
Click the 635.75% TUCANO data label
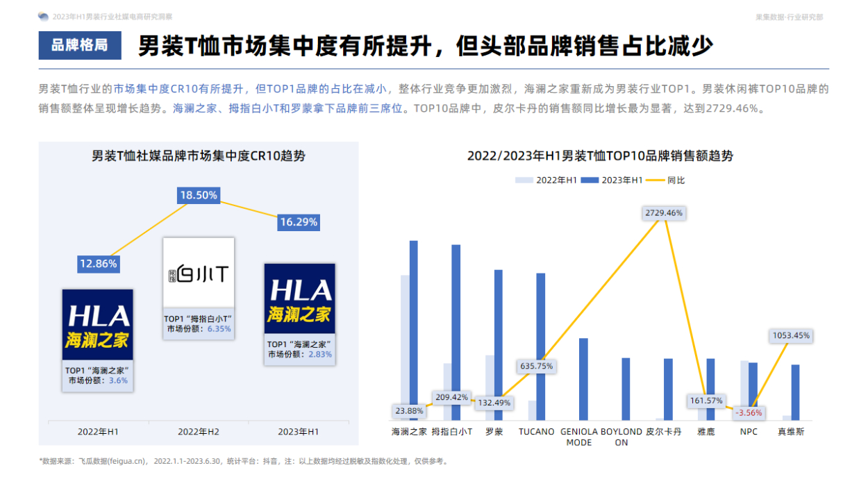tap(536, 366)
